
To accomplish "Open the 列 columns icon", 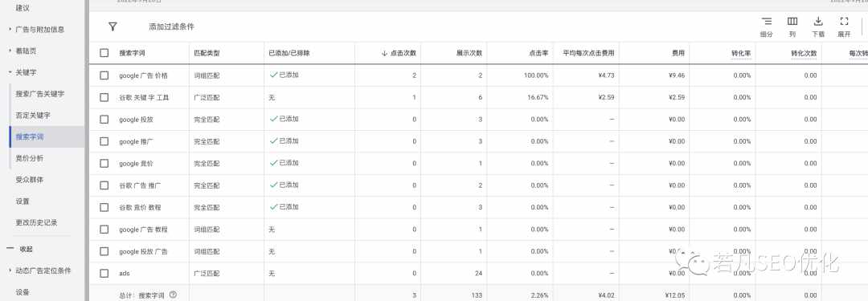I will click(792, 22).
